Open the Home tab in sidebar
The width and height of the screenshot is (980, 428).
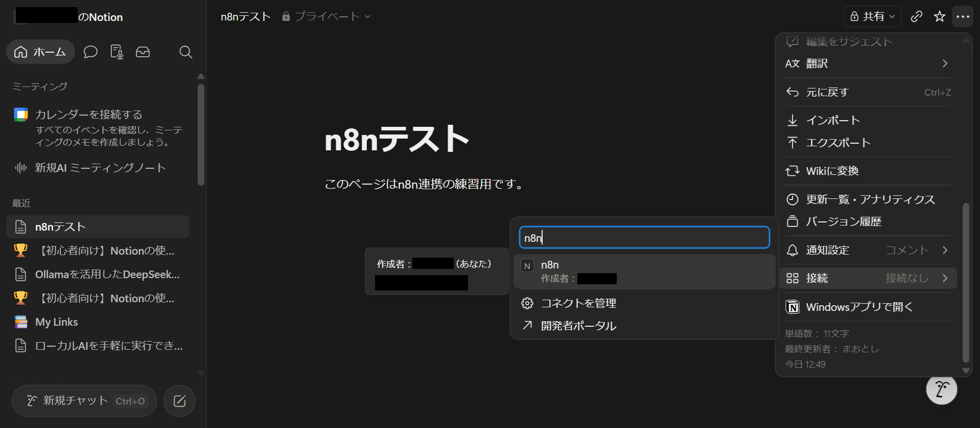pyautogui.click(x=40, y=52)
